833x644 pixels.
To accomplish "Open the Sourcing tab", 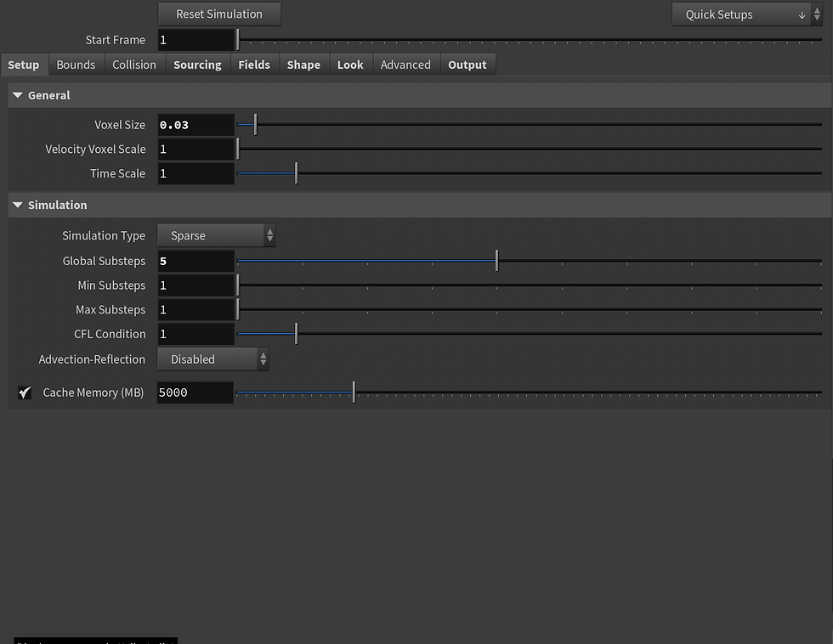I will pos(197,65).
